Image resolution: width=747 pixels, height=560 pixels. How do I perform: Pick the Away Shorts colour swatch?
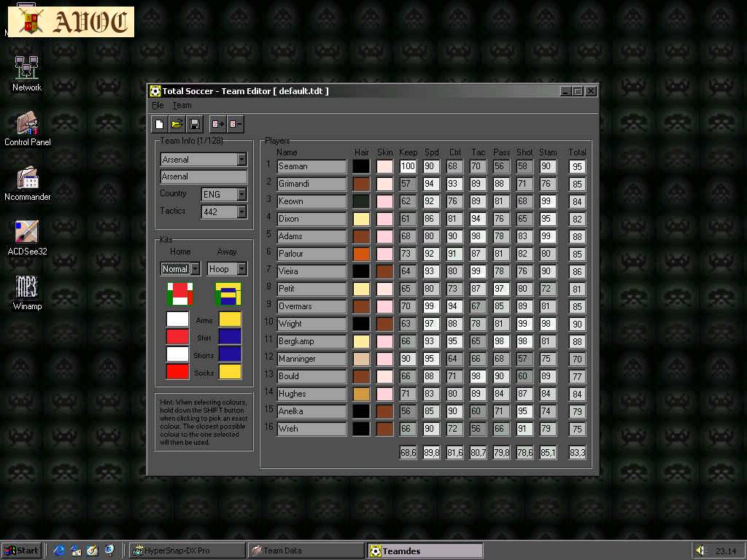(x=230, y=354)
